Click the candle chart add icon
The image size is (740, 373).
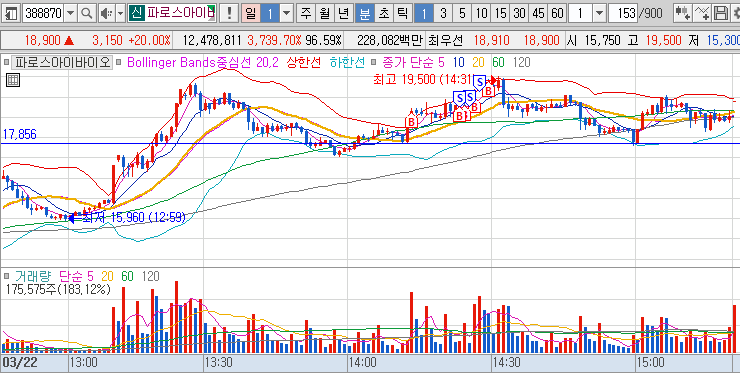[682, 13]
